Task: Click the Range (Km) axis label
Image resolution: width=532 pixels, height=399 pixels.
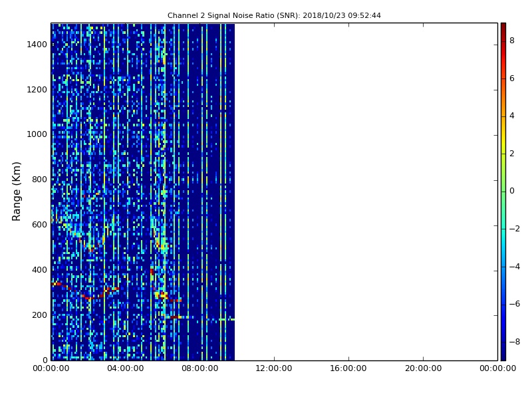Action: (16, 192)
